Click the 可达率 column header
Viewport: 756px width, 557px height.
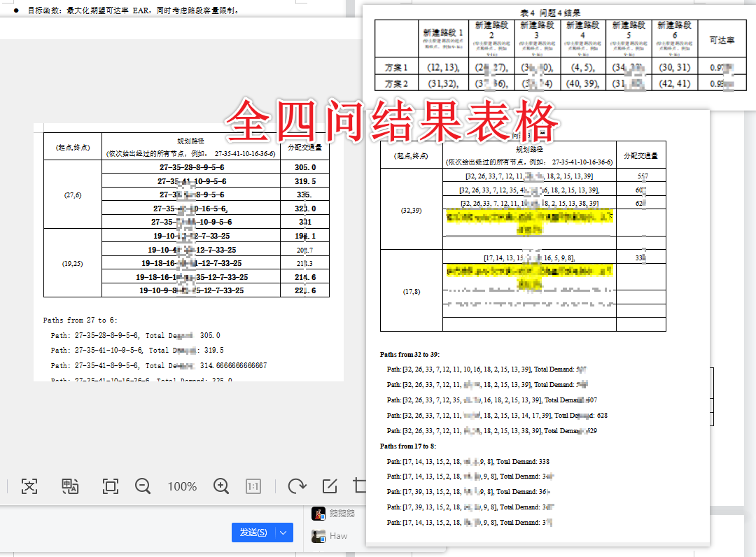(722, 40)
